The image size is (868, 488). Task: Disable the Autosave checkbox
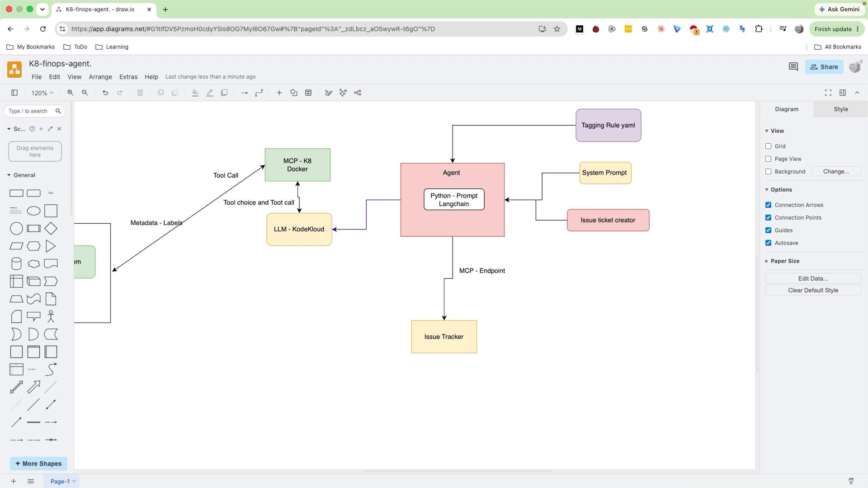[768, 243]
